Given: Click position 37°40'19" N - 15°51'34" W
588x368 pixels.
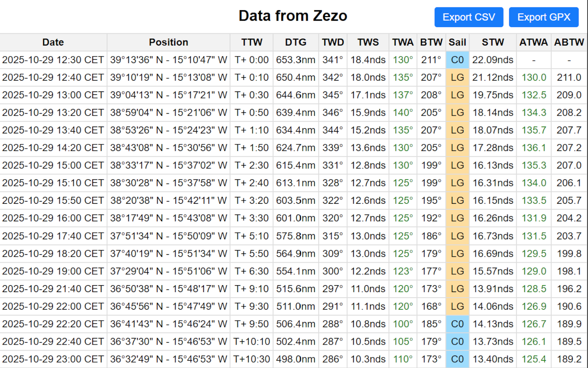Looking at the screenshot, I should pos(169,253).
